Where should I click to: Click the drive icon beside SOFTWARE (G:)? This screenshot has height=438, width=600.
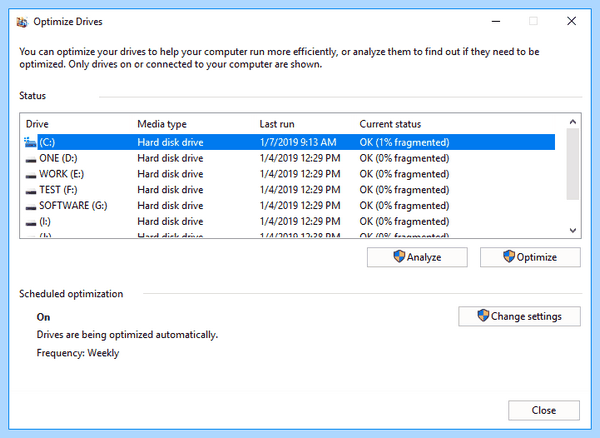coord(31,207)
